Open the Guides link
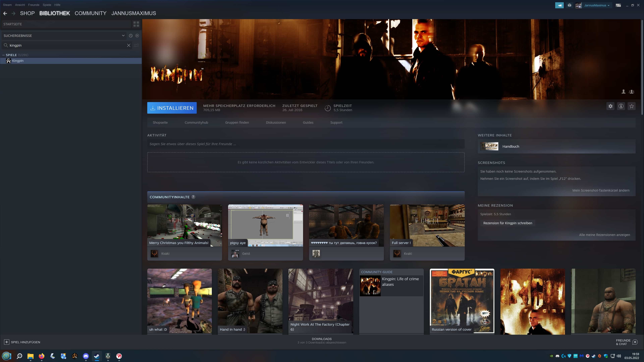The image size is (644, 362). pyautogui.click(x=308, y=122)
